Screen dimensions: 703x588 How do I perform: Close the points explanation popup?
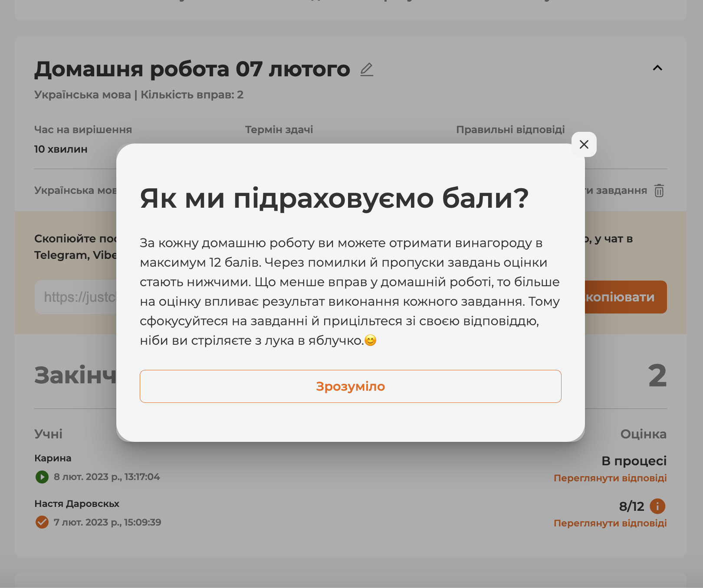tap(584, 144)
